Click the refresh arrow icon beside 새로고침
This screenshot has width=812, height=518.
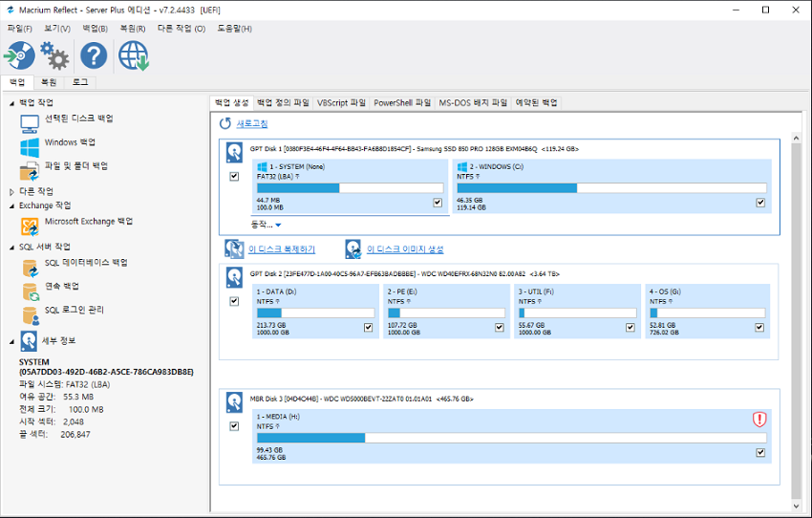tap(224, 123)
